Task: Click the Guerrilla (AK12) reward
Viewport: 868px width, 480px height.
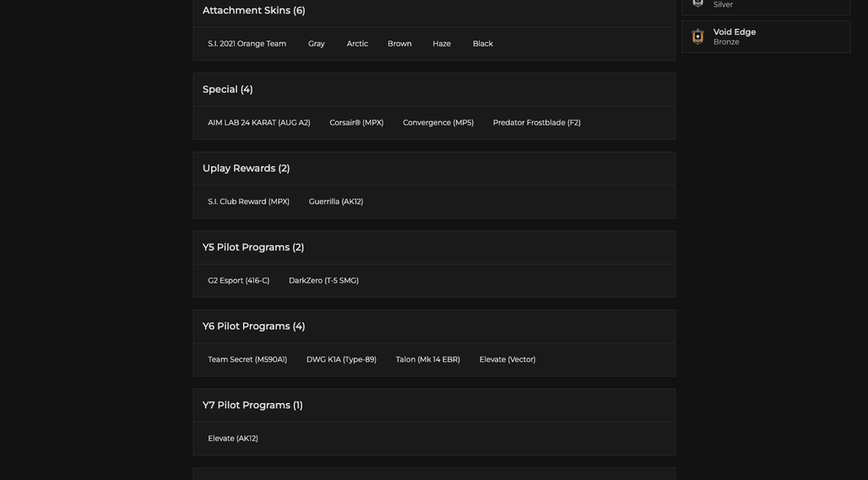Action: (x=335, y=202)
